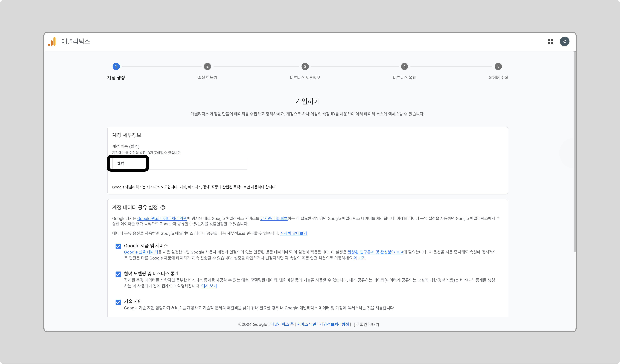The image size is (620, 364).
Task: Click the 가입하기 heading
Action: coord(307,101)
